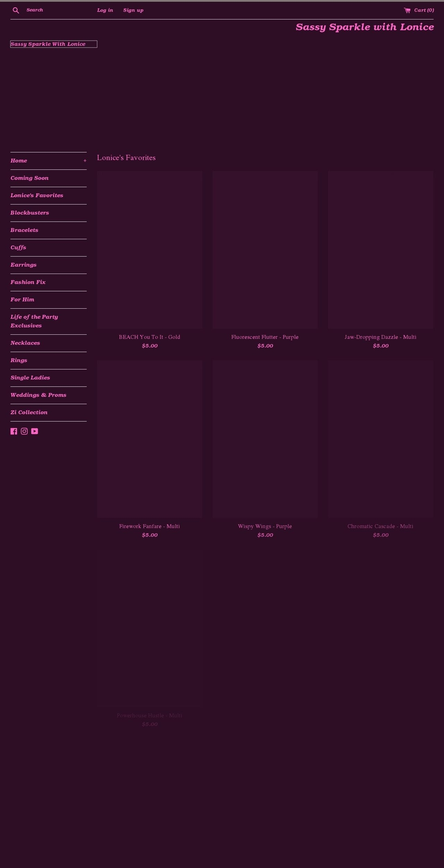
Task: Open the Zi Collection
Action: 29,412
